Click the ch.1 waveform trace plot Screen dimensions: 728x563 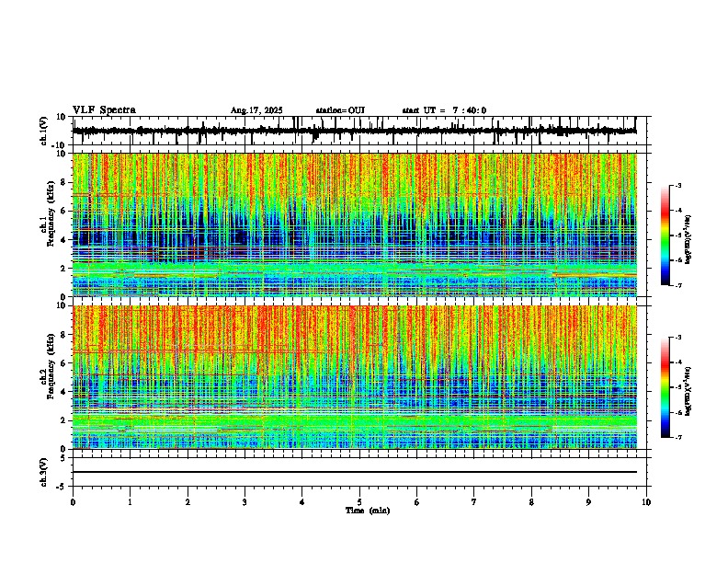(x=354, y=131)
